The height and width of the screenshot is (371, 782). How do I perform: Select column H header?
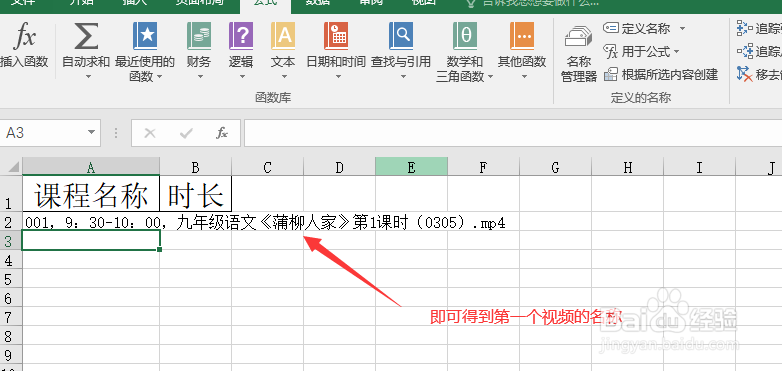[627, 167]
